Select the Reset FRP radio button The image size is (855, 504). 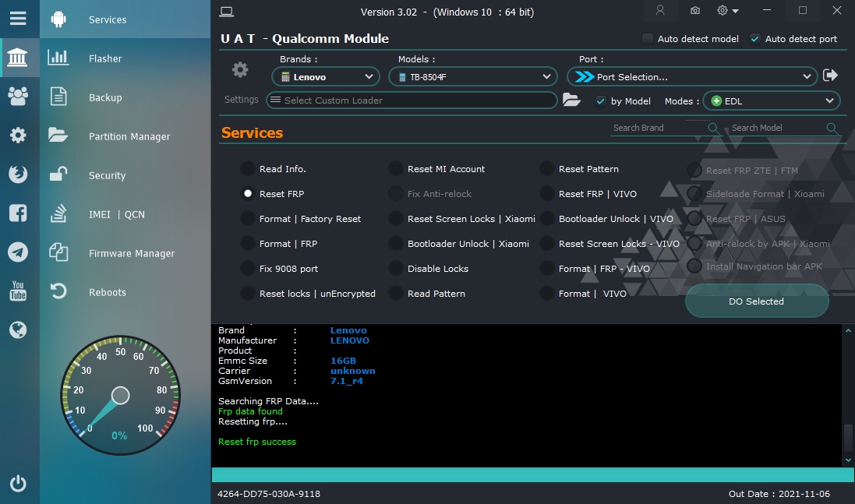pyautogui.click(x=248, y=193)
